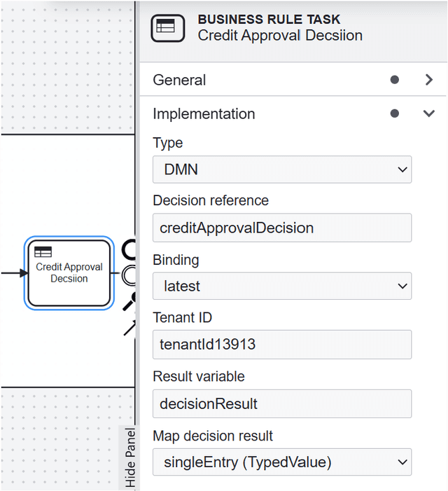448x491 pixels.
Task: Click the Tenant ID text field
Action: click(282, 345)
